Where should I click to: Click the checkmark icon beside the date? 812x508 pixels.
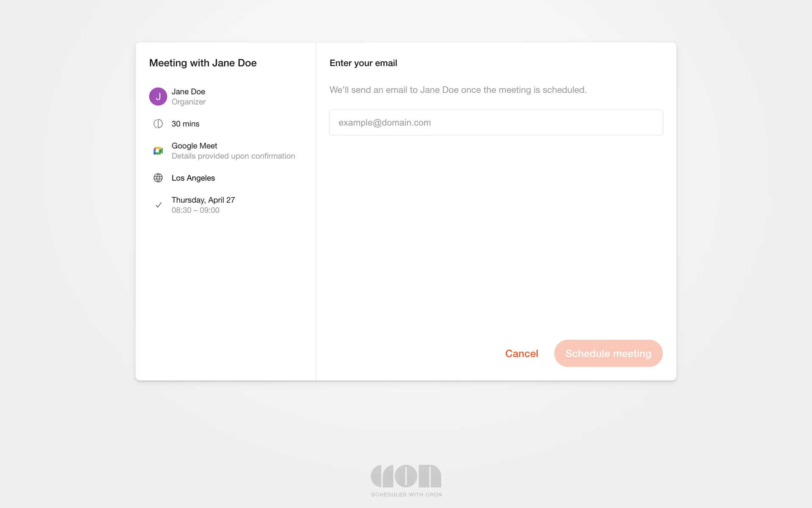[x=158, y=205]
